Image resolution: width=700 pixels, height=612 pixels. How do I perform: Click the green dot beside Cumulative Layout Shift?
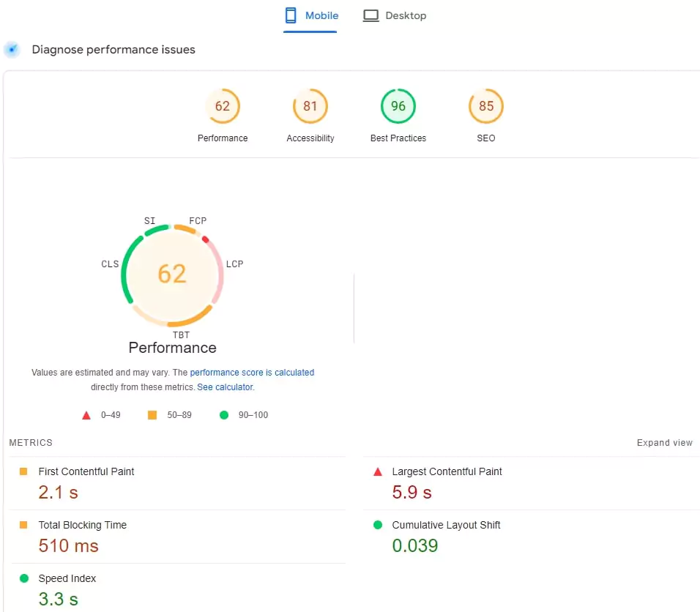377,525
